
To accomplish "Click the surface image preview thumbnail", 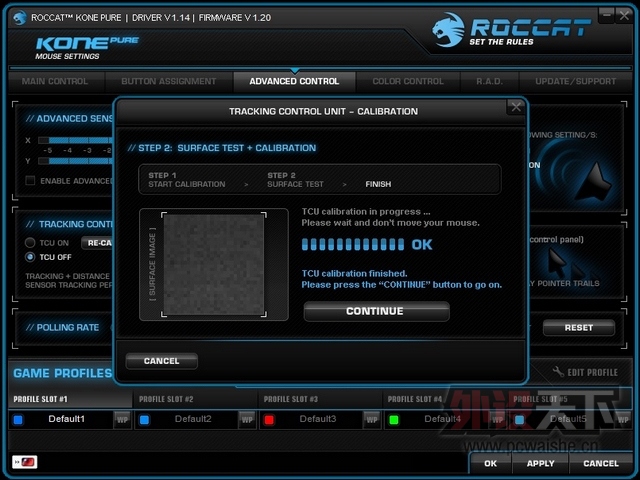I will pyautogui.click(x=213, y=264).
